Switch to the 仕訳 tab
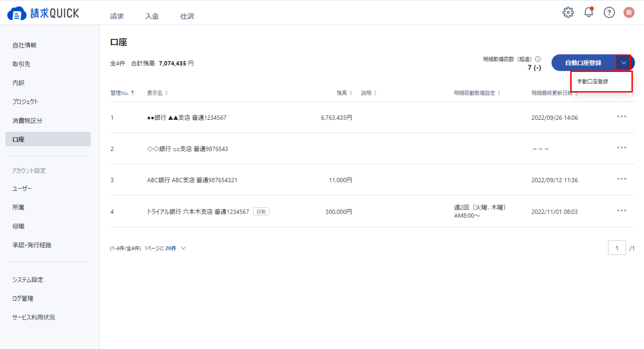Image resolution: width=644 pixels, height=349 pixels. [x=187, y=17]
